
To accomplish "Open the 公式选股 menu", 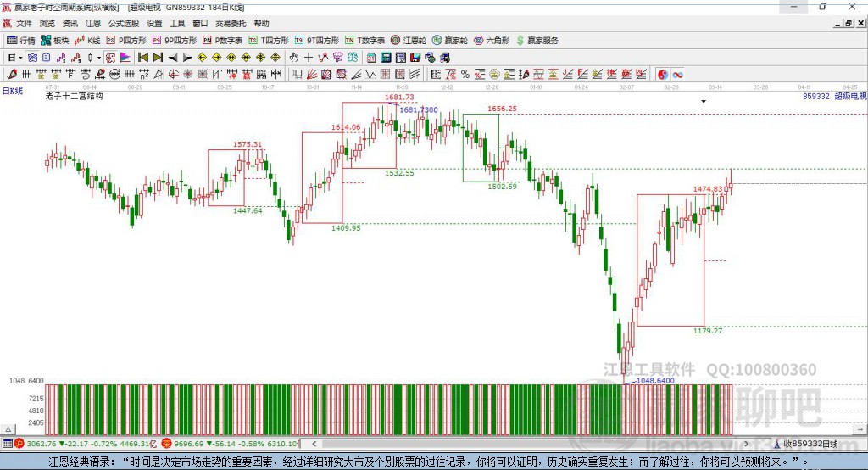I will tap(124, 23).
